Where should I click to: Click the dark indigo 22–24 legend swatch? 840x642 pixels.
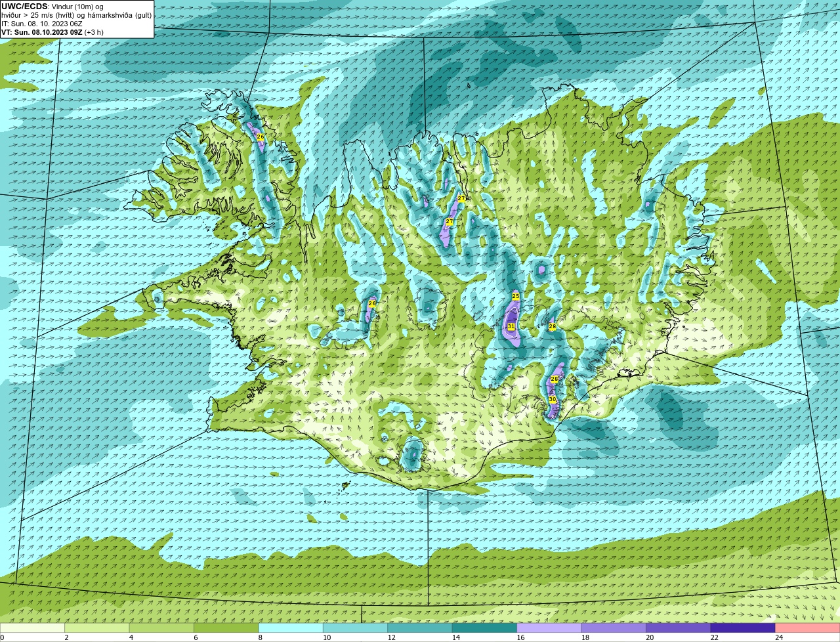click(744, 628)
